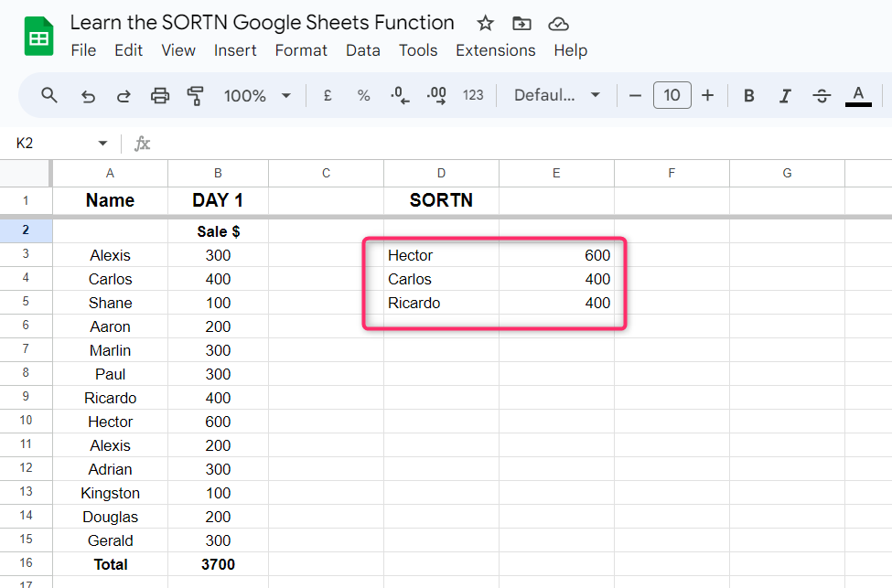Open the Tools menu

point(418,50)
